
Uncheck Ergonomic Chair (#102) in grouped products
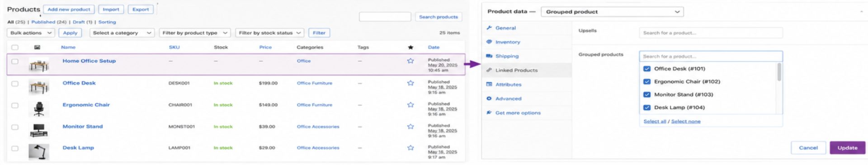647,81
